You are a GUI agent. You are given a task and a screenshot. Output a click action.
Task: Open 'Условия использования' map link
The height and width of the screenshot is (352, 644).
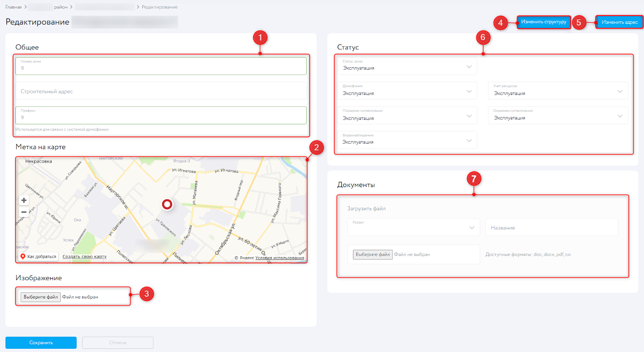(280, 258)
